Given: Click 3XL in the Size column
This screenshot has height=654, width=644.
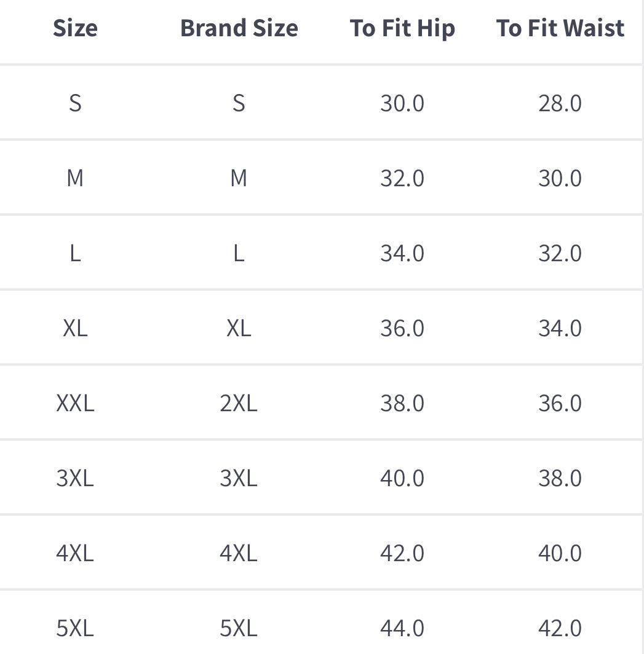Looking at the screenshot, I should [75, 478].
